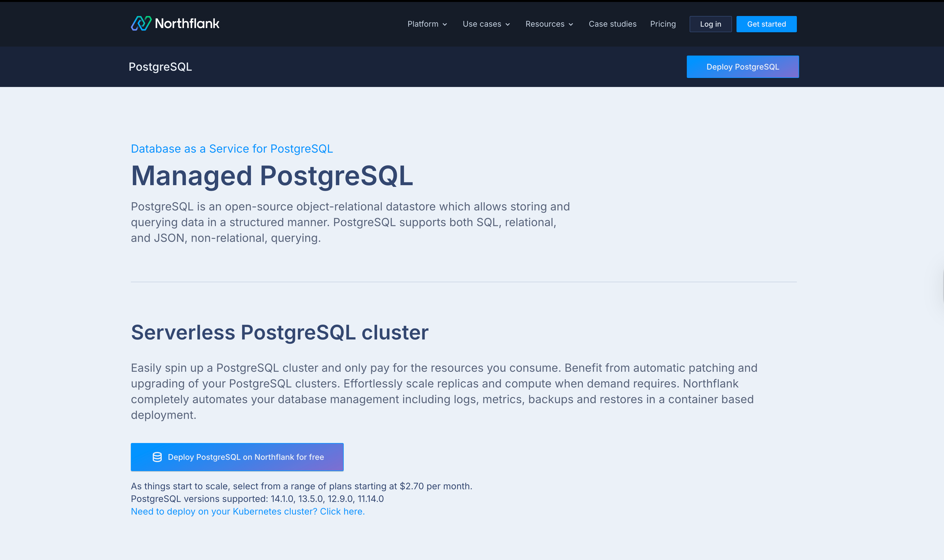
Task: Open the Case studies page
Action: point(612,24)
